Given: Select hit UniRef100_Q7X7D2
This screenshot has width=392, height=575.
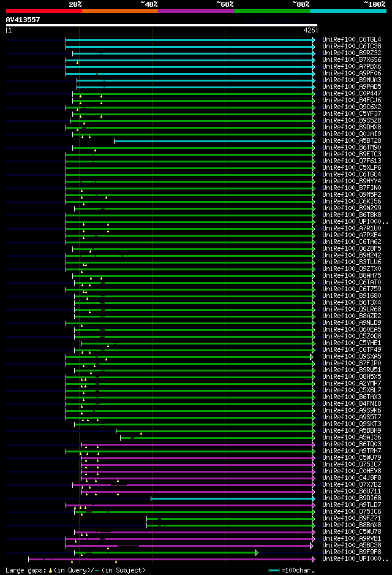Looking at the screenshot, I should [352, 485].
